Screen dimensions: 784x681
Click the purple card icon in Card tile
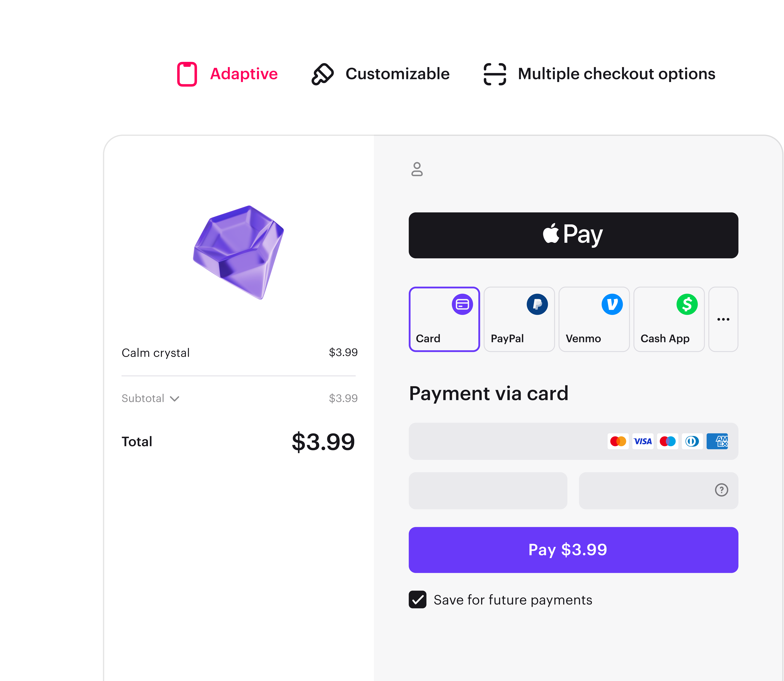click(462, 304)
